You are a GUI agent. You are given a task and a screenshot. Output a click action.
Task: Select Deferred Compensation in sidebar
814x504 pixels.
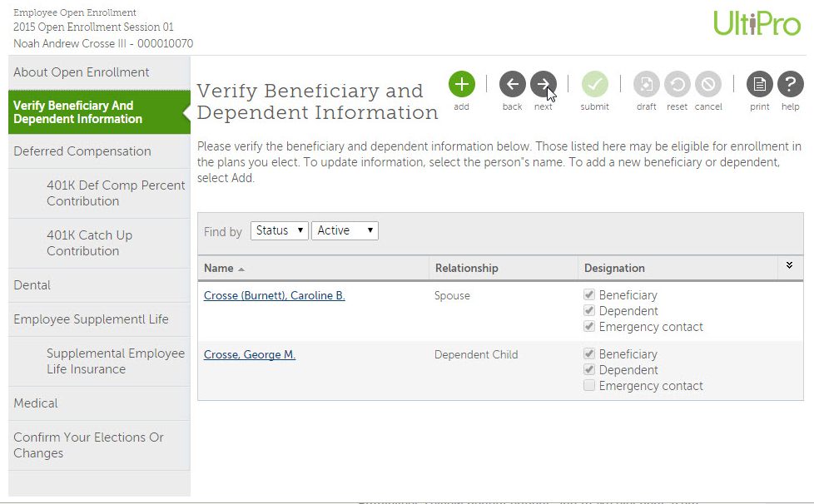tap(82, 151)
